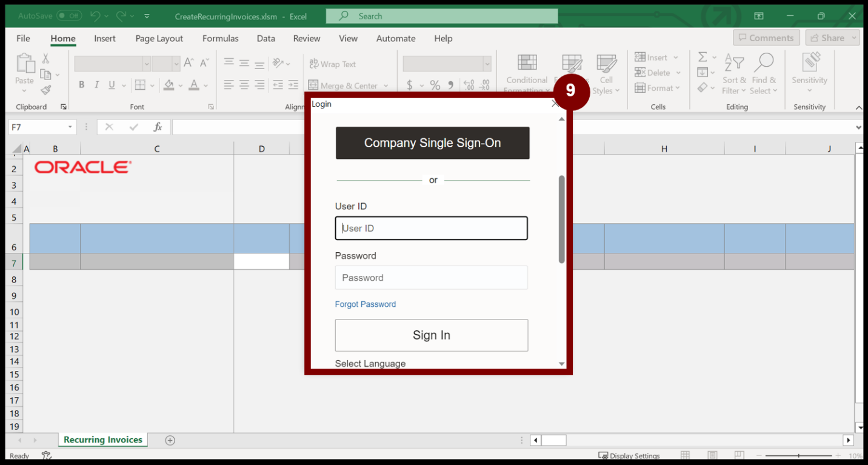Open the font size dropdown

(x=176, y=63)
